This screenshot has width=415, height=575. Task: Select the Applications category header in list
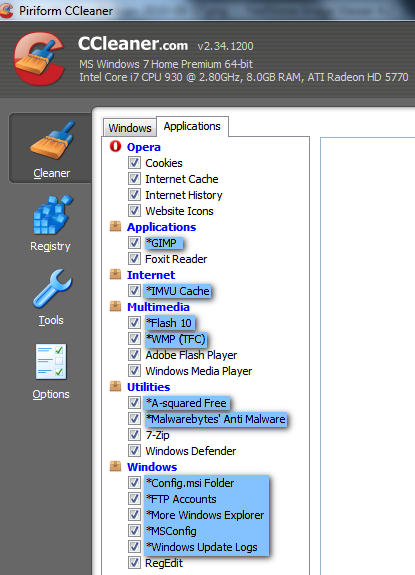pyautogui.click(x=161, y=227)
